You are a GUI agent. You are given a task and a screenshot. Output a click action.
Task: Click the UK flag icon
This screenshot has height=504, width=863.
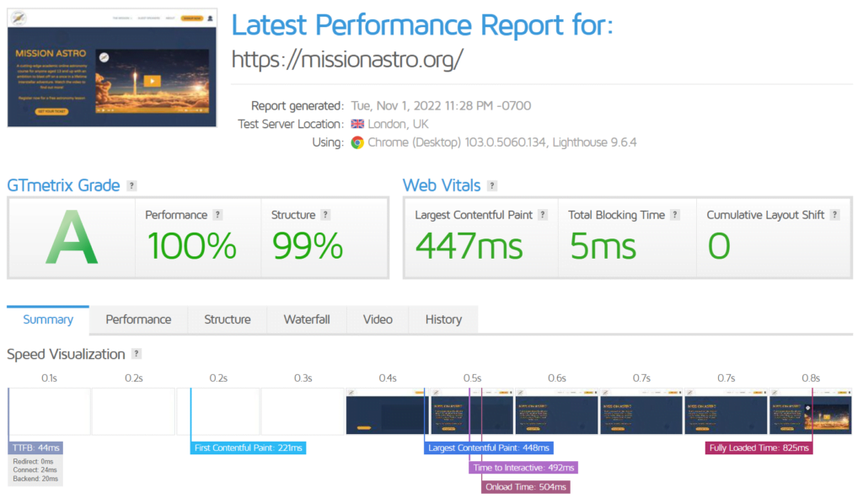coord(357,125)
